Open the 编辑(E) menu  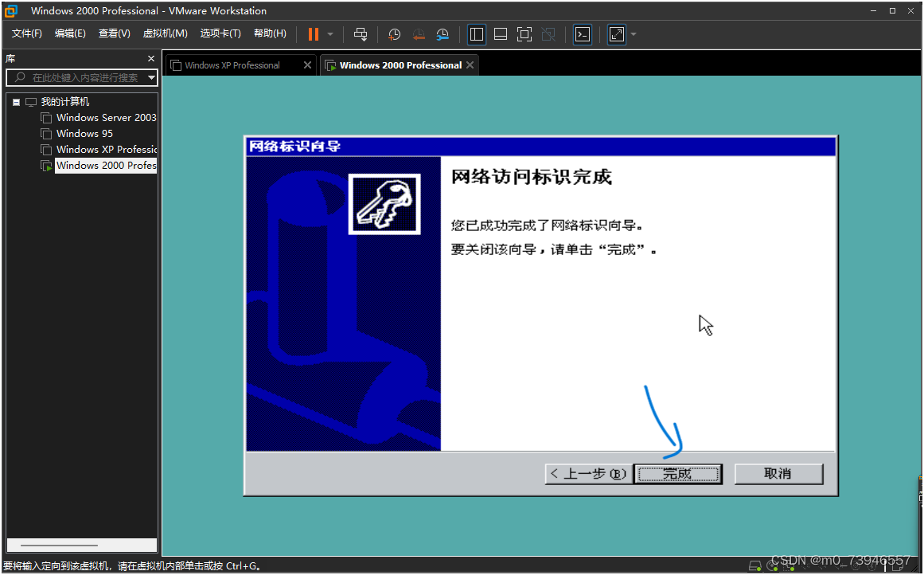(x=70, y=33)
